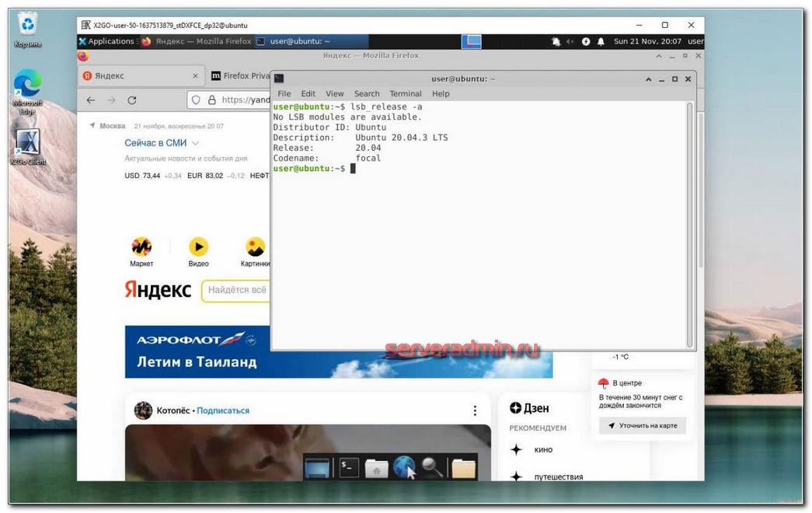Open the home folder from the dock

click(377, 468)
